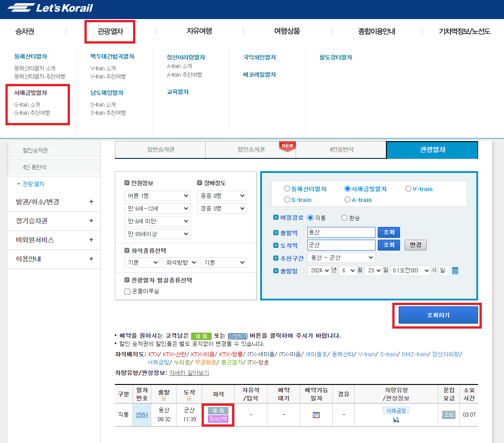Open the 만 65세이상 dropdown
Viewport: 504px width, 443px height.
coord(157,234)
